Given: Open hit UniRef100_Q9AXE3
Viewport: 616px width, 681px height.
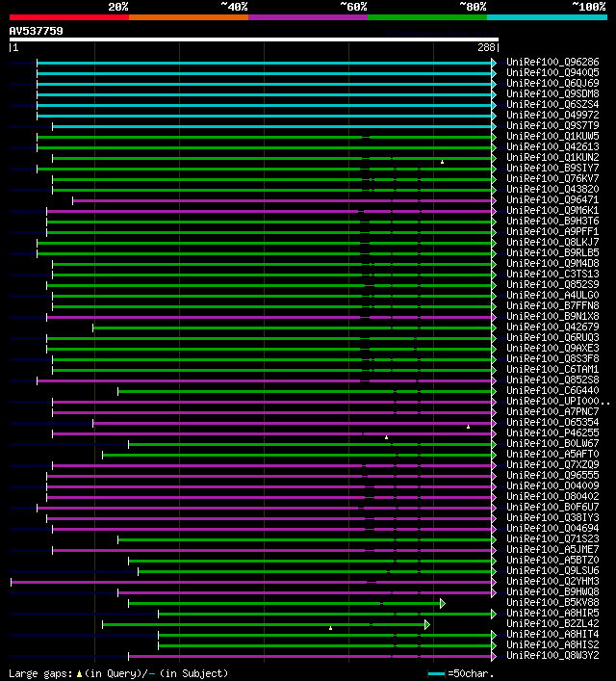Looking at the screenshot, I should (552, 348).
